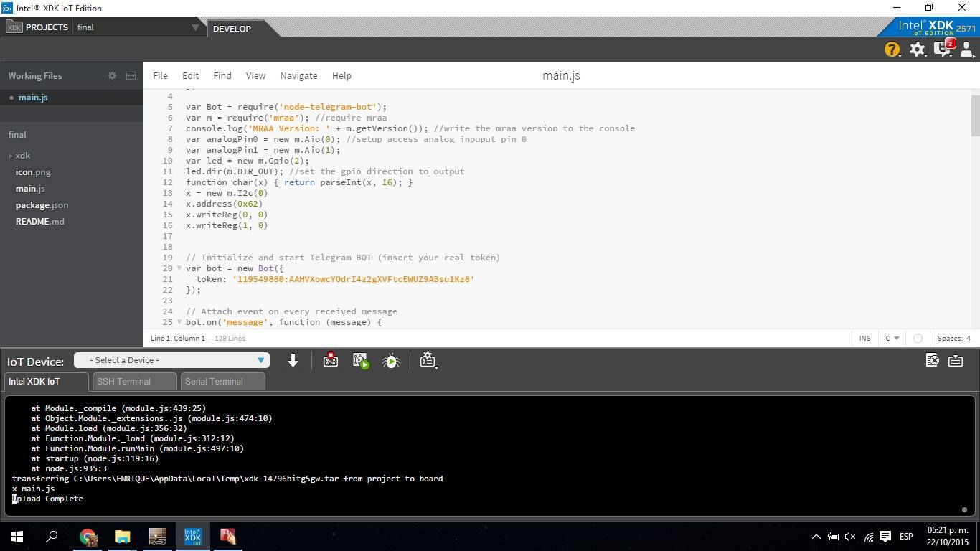The width and height of the screenshot is (980, 551).
Task: Start the debugger bug icon
Action: pyautogui.click(x=391, y=360)
